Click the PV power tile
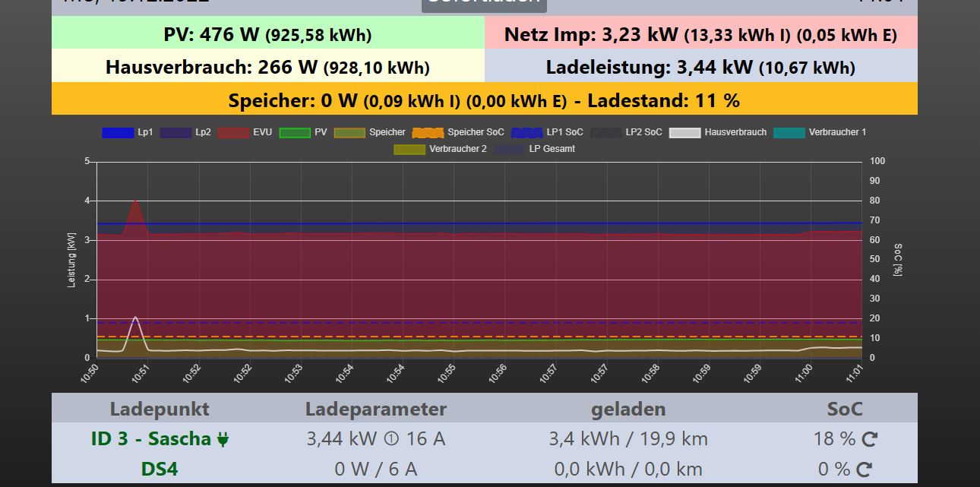This screenshot has width=980, height=487. (267, 34)
